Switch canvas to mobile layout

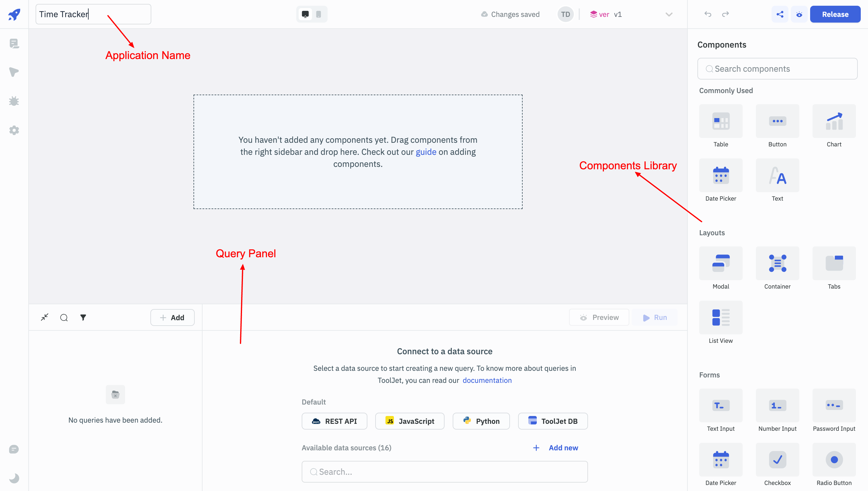coord(319,14)
